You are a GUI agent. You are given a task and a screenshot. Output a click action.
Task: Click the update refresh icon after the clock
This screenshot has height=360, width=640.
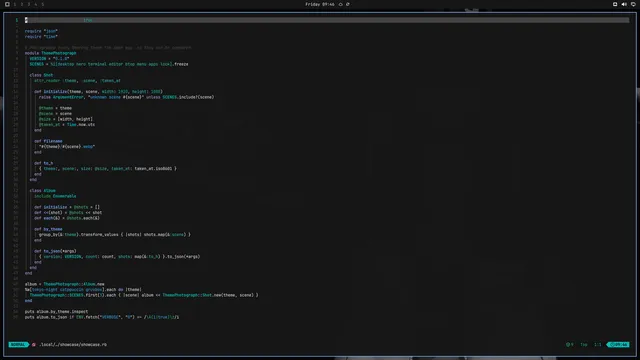click(348, 4)
